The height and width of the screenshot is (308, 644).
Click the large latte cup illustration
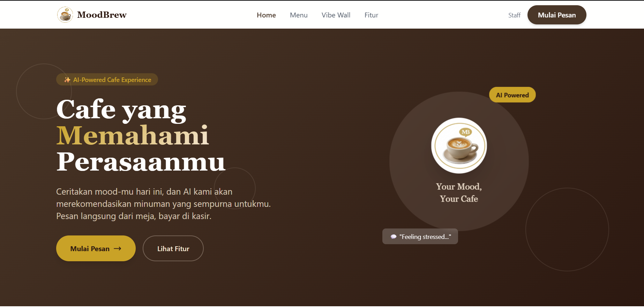click(x=459, y=146)
